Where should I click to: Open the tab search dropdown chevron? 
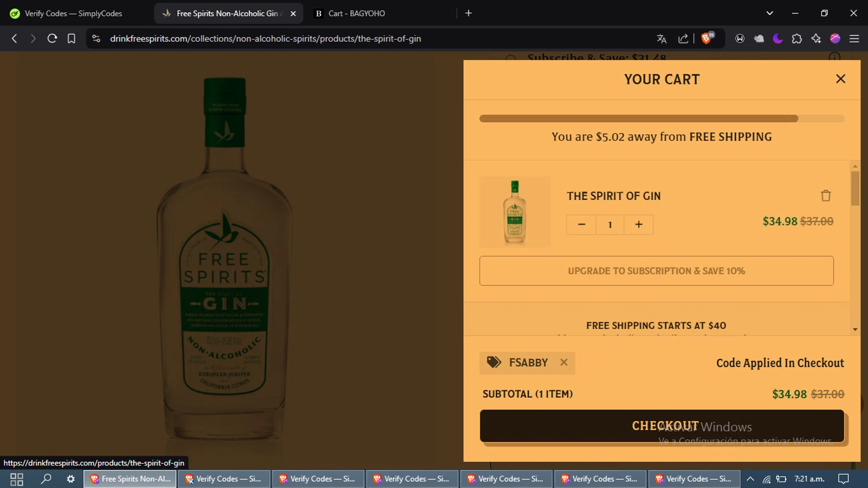(770, 13)
